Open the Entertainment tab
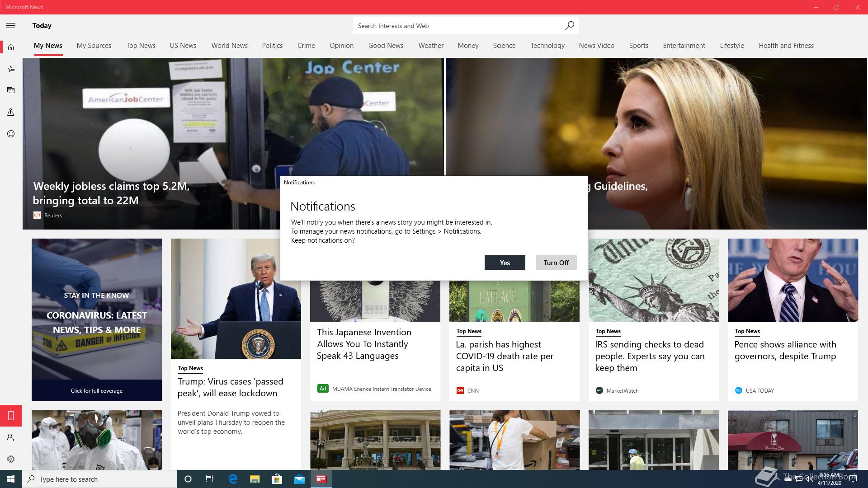The width and height of the screenshot is (868, 488). (684, 46)
